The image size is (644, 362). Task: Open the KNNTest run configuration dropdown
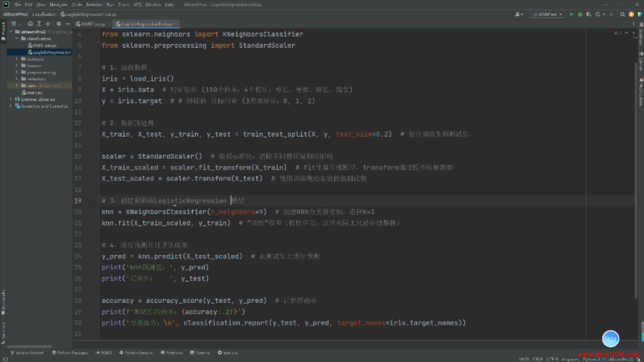pyautogui.click(x=548, y=14)
